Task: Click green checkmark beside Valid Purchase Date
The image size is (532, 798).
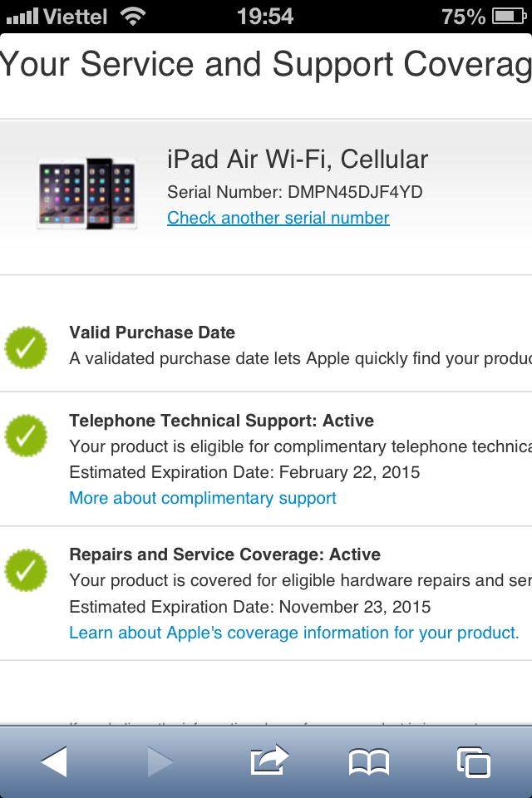Action: click(x=26, y=347)
